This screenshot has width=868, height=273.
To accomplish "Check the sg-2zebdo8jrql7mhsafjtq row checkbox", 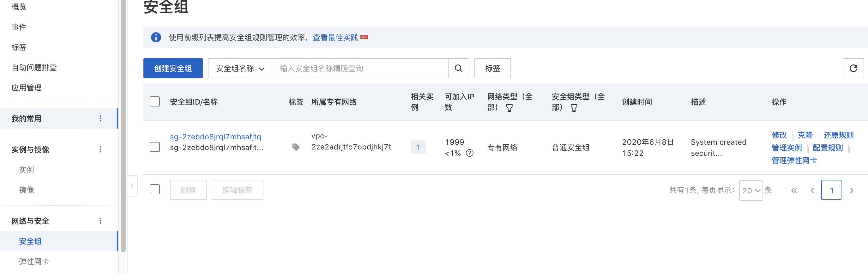I will click(155, 147).
